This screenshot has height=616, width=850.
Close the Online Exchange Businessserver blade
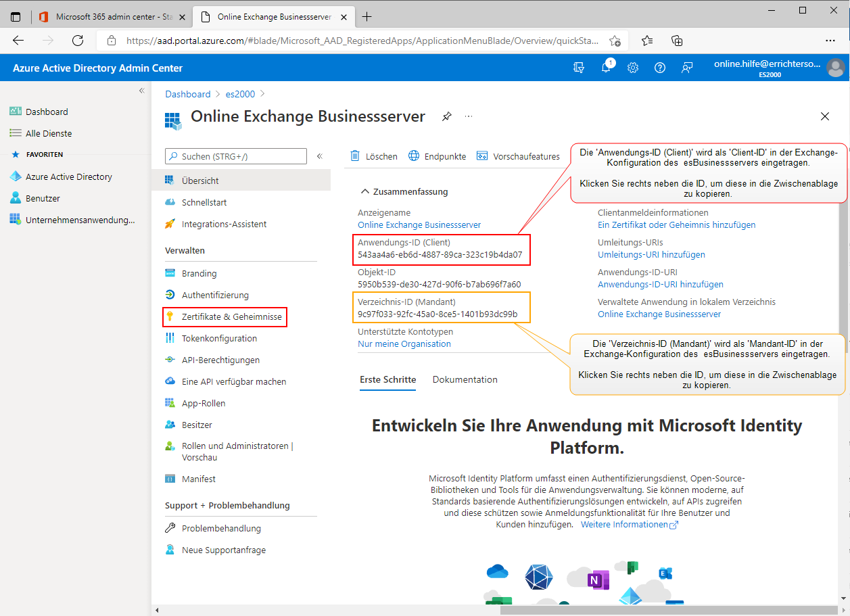point(825,116)
